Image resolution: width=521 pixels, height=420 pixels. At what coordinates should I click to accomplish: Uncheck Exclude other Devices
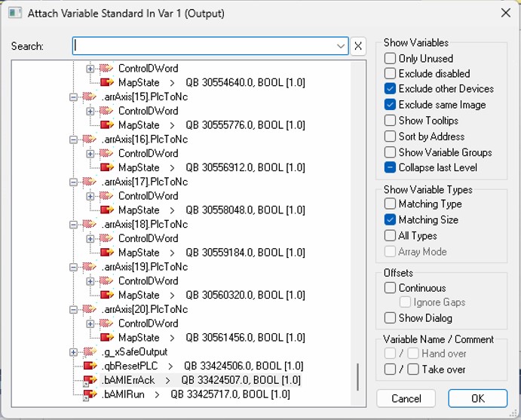(x=390, y=89)
